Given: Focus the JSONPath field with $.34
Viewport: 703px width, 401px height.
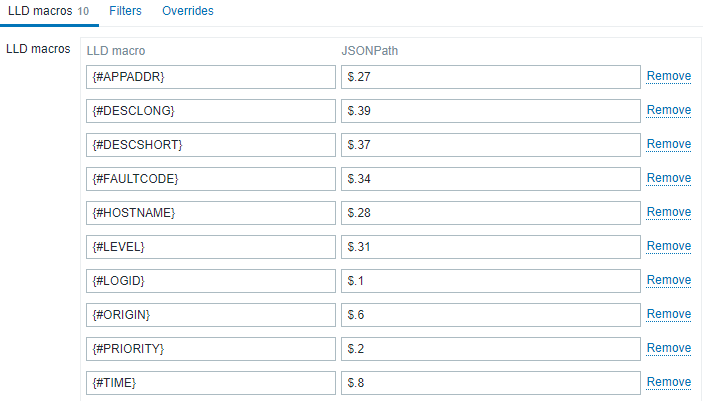Looking at the screenshot, I should pyautogui.click(x=490, y=179).
